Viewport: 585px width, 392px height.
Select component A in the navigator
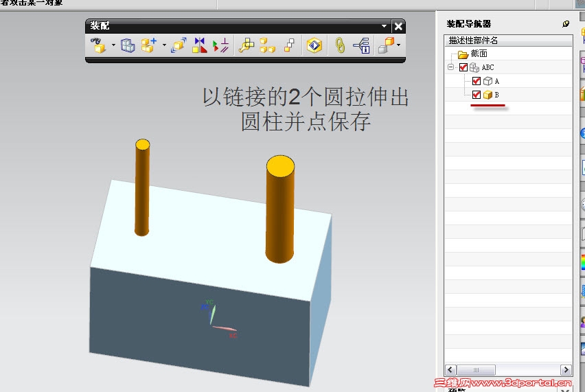pyautogui.click(x=496, y=81)
